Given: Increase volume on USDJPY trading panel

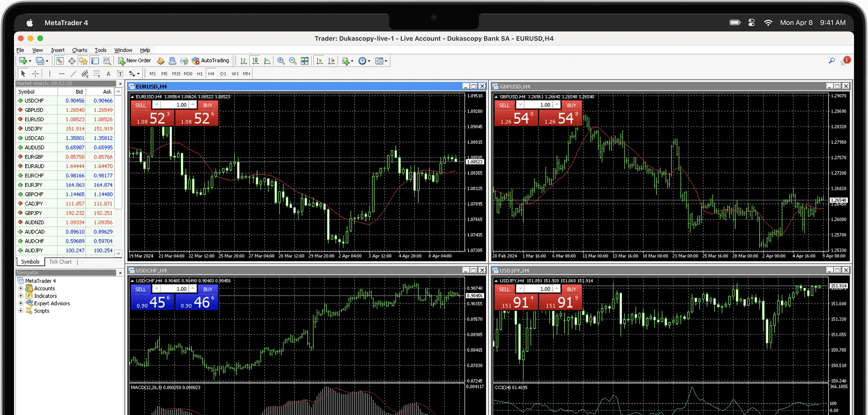Looking at the screenshot, I should tap(556, 289).
